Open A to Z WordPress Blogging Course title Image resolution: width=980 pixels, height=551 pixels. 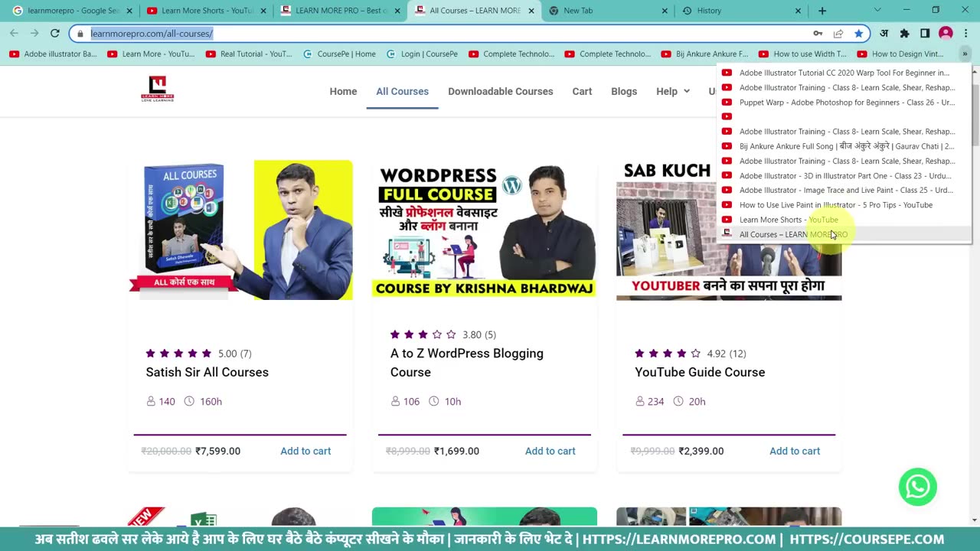click(x=467, y=363)
